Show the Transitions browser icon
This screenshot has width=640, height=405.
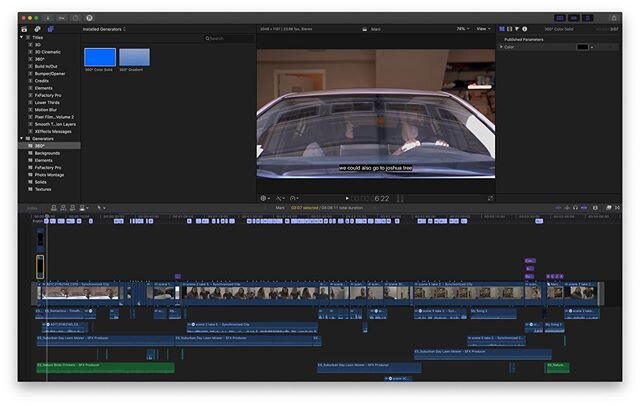point(617,208)
